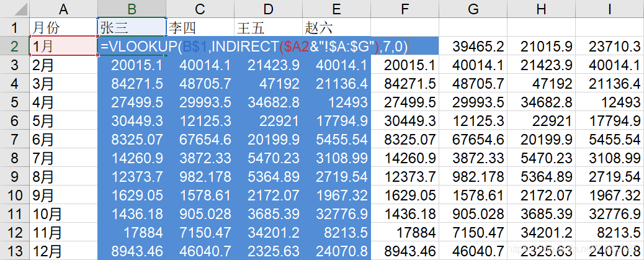Select column A header
644x260 pixels.
tap(63, 9)
